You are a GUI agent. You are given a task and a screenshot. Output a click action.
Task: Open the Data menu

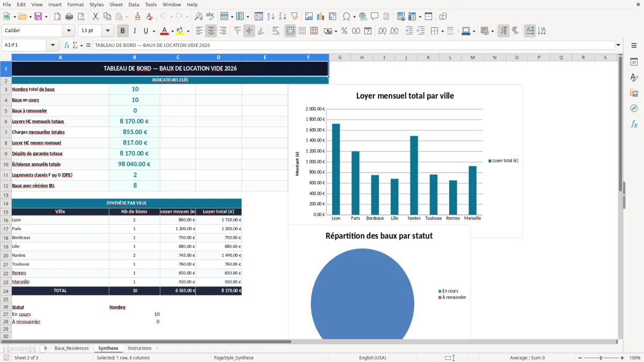pyautogui.click(x=134, y=4)
